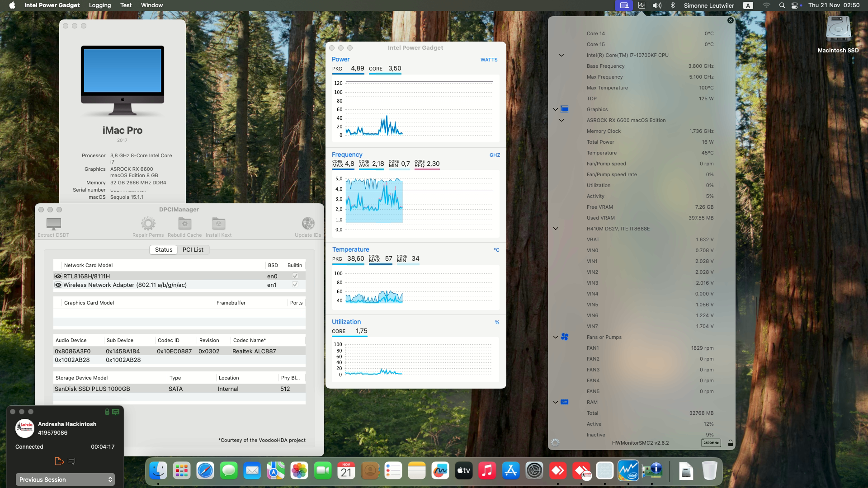Open App Store from the Dock

(511, 471)
